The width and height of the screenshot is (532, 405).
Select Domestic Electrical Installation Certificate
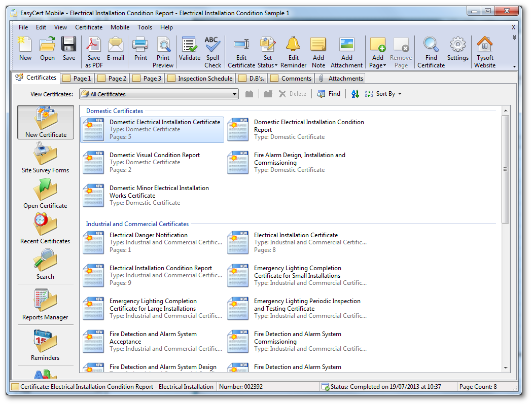(152, 130)
